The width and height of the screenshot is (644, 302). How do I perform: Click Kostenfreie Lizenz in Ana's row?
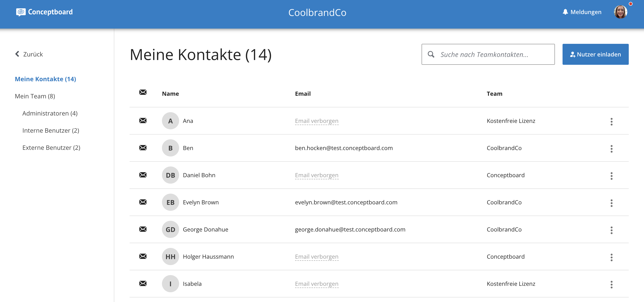tap(511, 121)
